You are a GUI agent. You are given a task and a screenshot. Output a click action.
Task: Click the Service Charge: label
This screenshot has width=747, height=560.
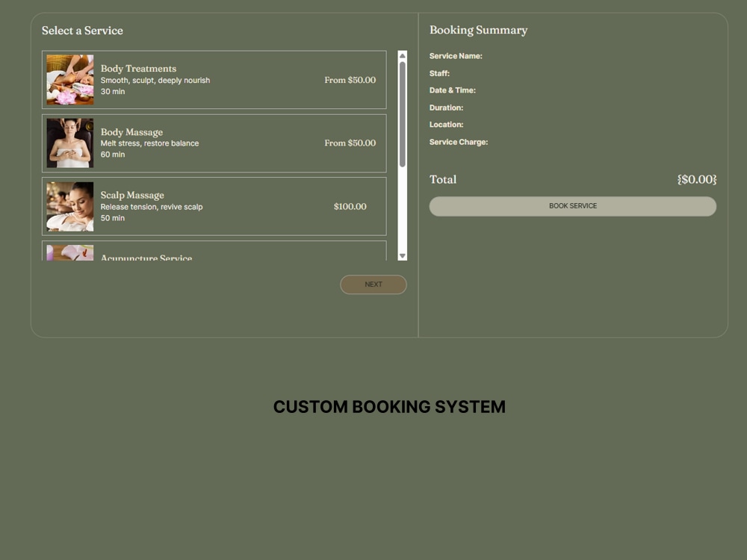tap(459, 142)
